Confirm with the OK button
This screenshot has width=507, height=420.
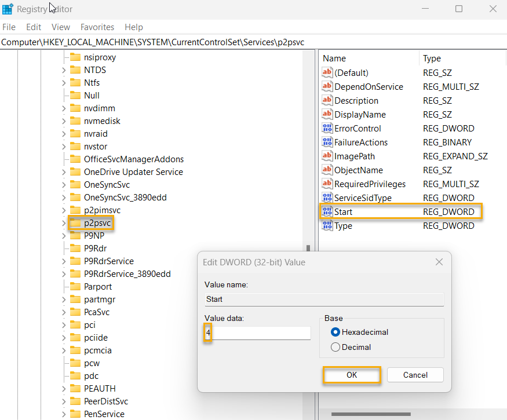pyautogui.click(x=351, y=375)
